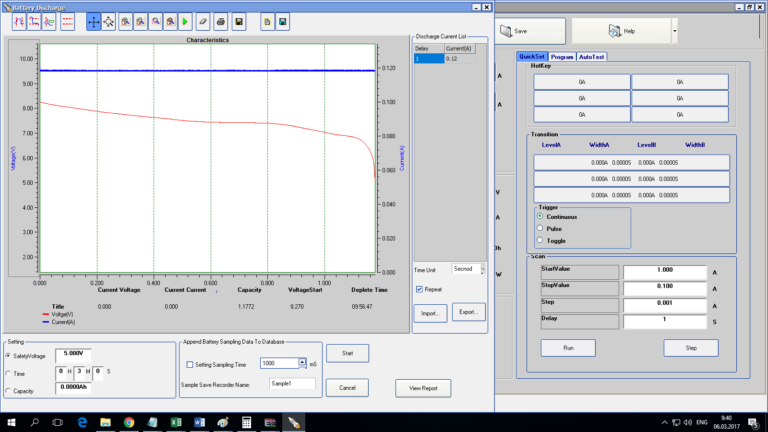Click the top-left 0A HotKey button
This screenshot has width=768, height=432.
[582, 82]
